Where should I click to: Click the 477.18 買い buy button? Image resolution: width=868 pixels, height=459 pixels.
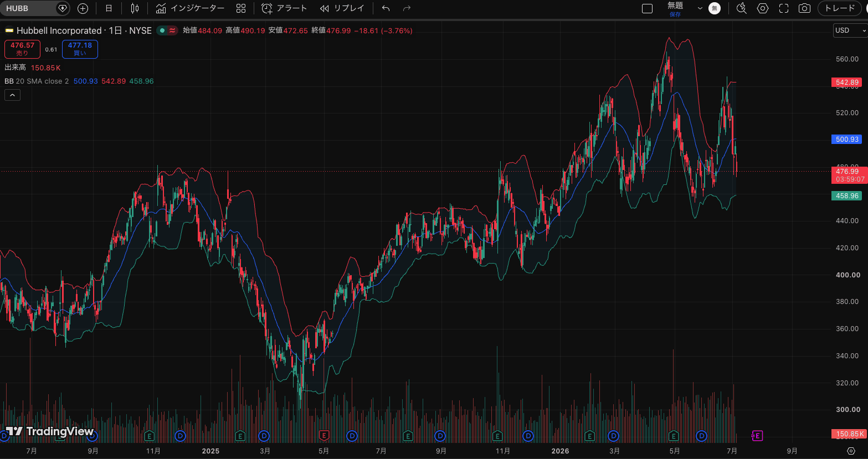[80, 49]
